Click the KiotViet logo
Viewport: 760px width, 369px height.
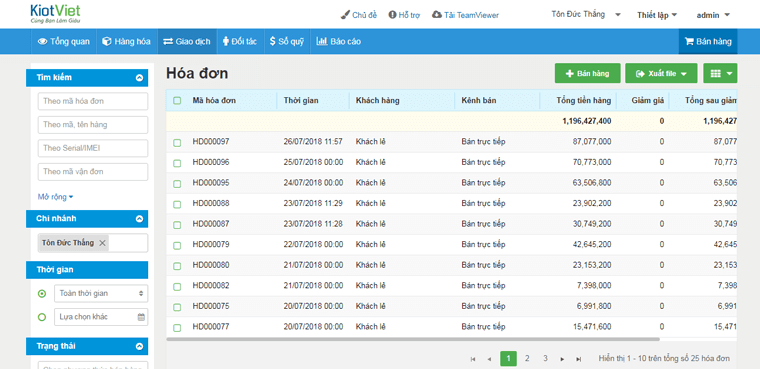pos(55,14)
